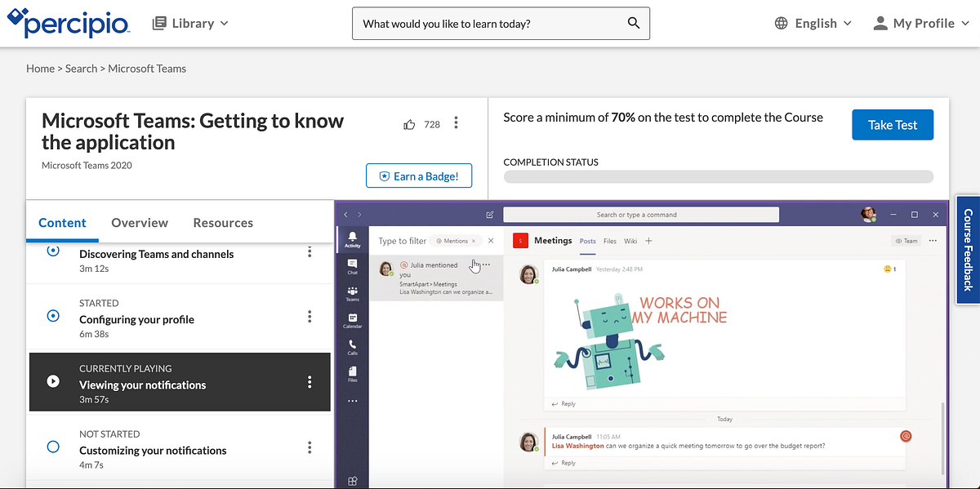The image size is (980, 489).
Task: Focus the 'What would you like to learn today?' field
Action: coord(501,24)
